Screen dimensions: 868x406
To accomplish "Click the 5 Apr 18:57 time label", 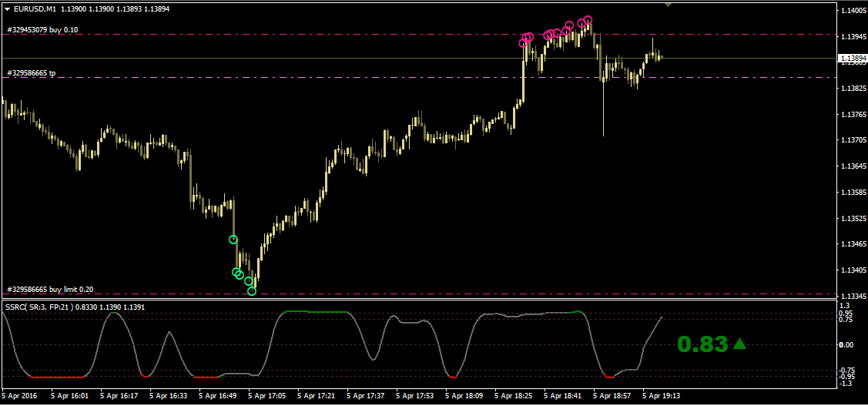I will [612, 397].
